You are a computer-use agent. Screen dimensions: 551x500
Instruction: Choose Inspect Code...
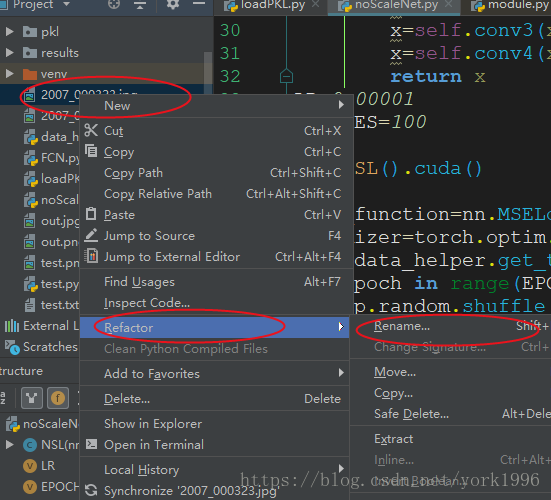pyautogui.click(x=216, y=303)
